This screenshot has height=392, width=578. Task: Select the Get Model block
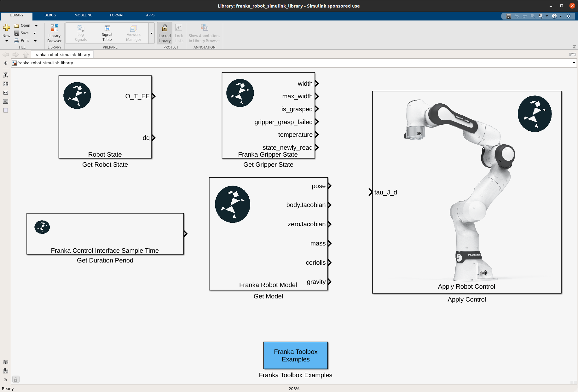[268, 234]
